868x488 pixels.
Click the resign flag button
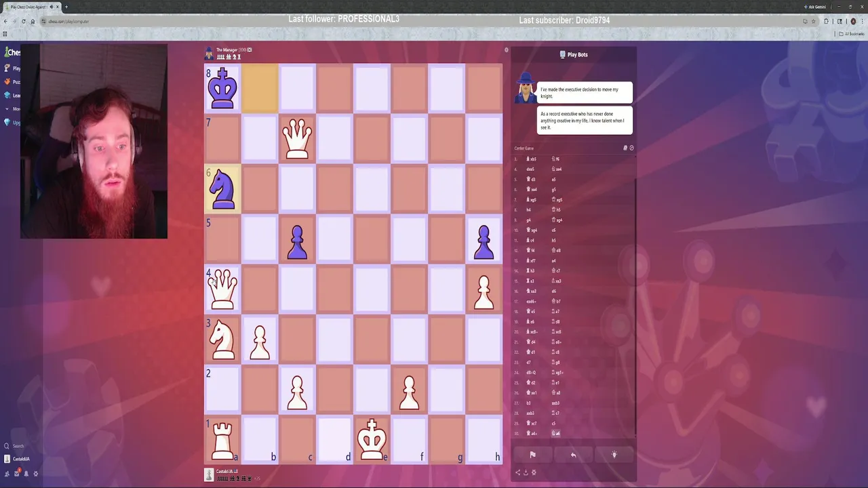click(532, 455)
